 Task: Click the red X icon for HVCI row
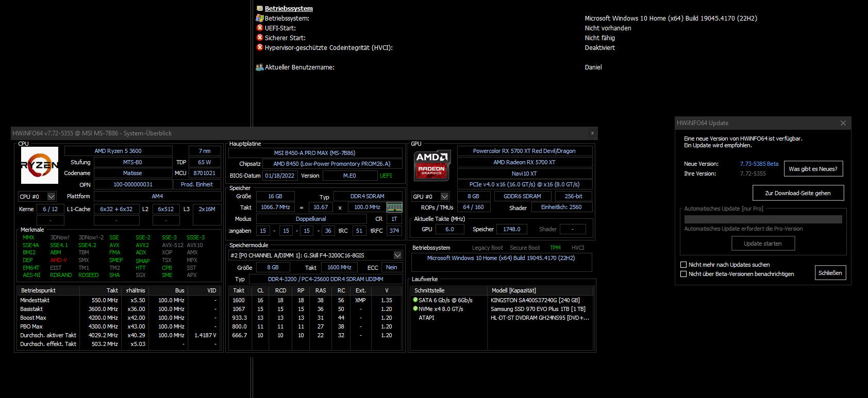260,47
